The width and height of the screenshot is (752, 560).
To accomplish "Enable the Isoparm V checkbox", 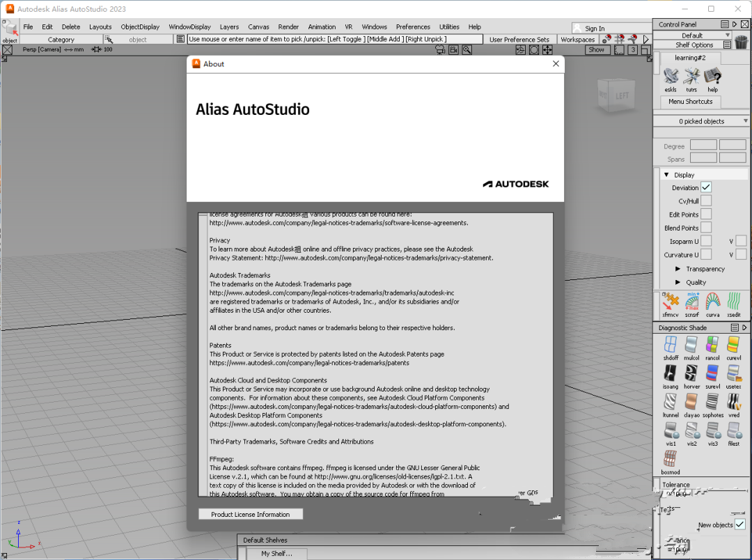I will click(x=741, y=241).
